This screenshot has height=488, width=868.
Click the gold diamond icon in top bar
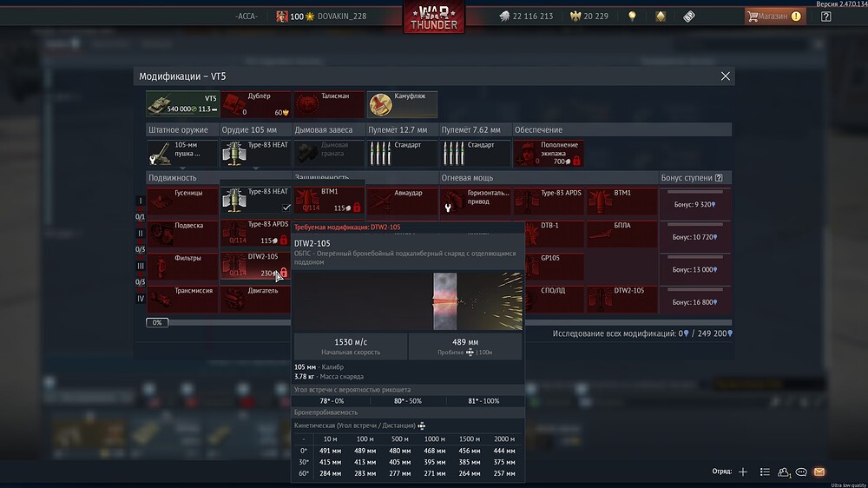tap(661, 16)
